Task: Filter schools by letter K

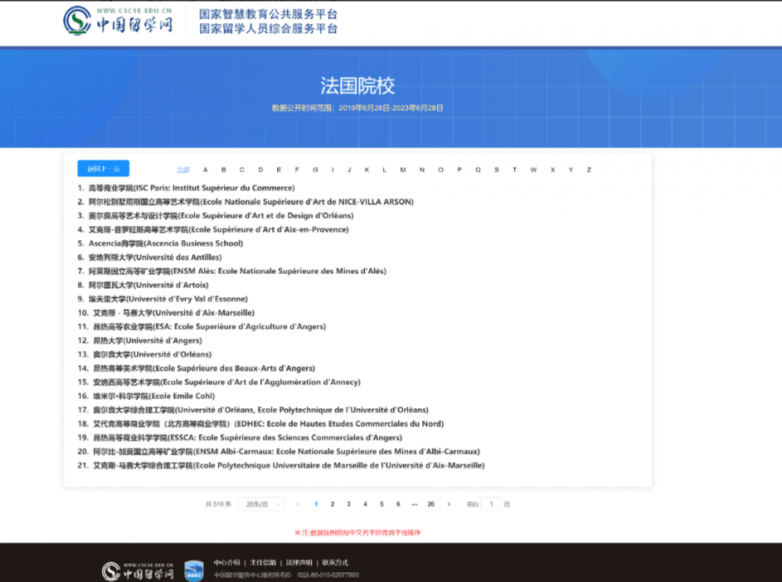Action: click(367, 170)
